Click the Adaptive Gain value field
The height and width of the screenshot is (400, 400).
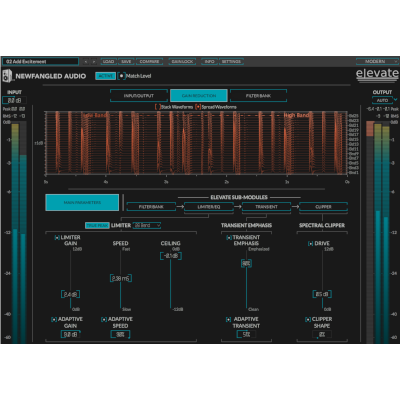click(x=70, y=334)
